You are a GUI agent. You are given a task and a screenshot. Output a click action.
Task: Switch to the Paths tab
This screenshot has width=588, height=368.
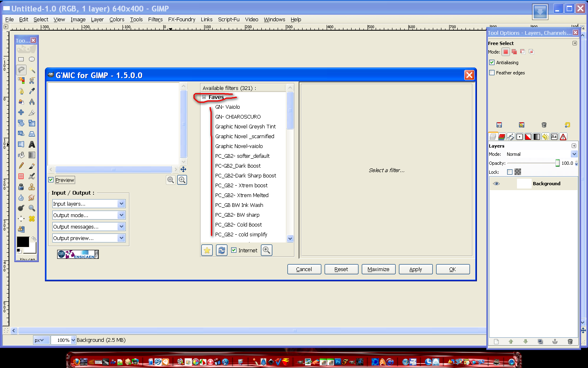(511, 137)
